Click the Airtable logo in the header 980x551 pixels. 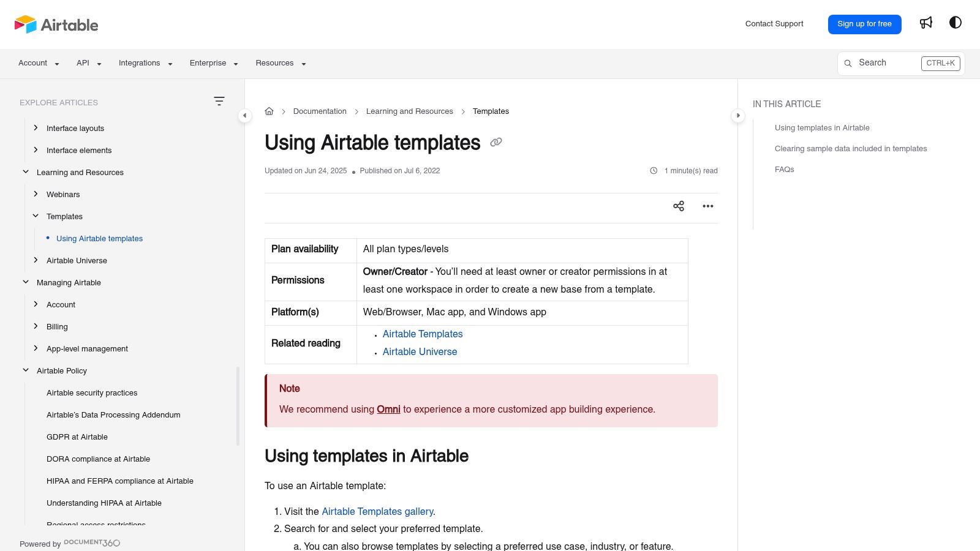[x=56, y=24]
